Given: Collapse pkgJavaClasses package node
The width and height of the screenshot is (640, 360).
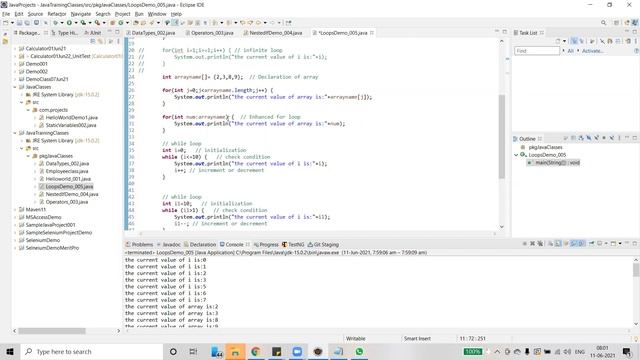Looking at the screenshot, I should (x=29, y=156).
